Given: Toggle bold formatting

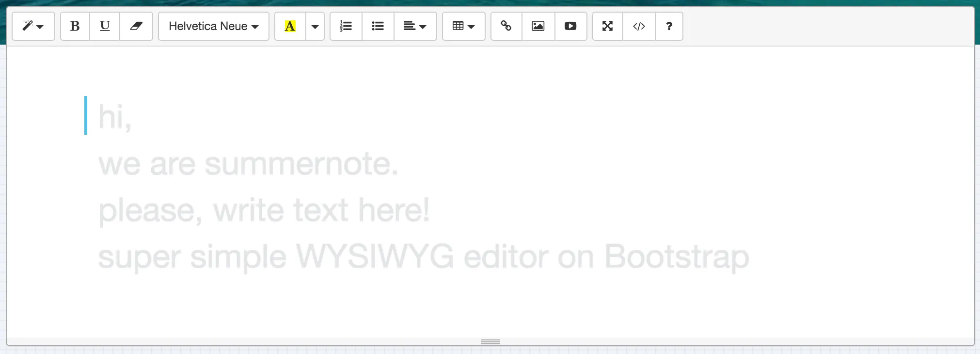Looking at the screenshot, I should click(75, 26).
